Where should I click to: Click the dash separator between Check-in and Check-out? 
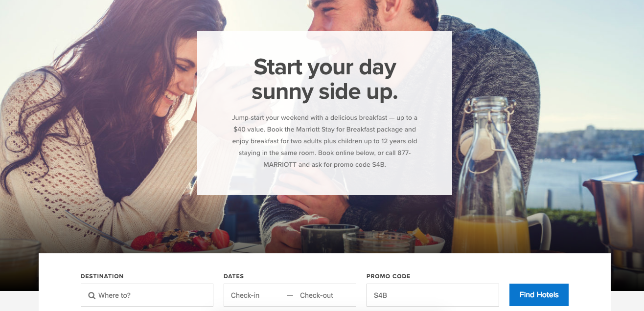pyautogui.click(x=290, y=295)
